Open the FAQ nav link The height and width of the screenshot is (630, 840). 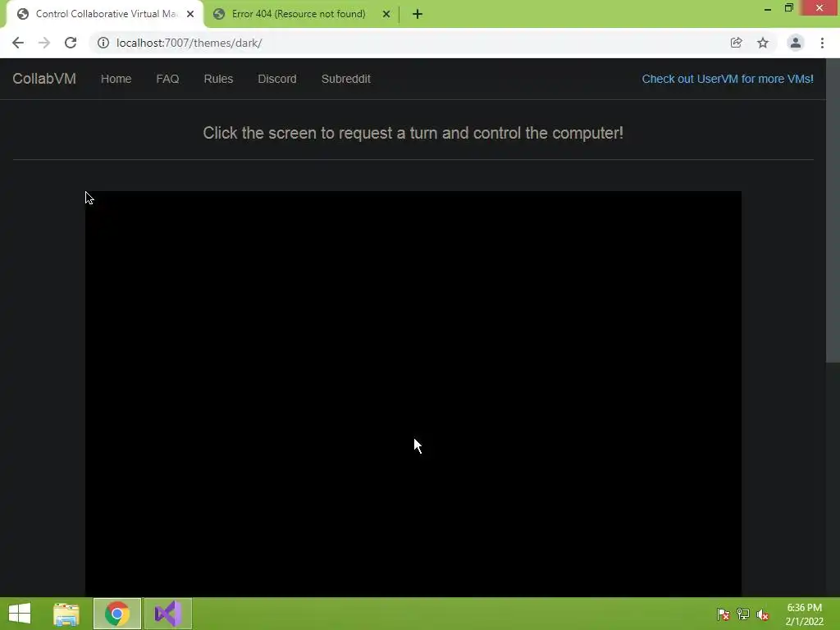tap(167, 79)
